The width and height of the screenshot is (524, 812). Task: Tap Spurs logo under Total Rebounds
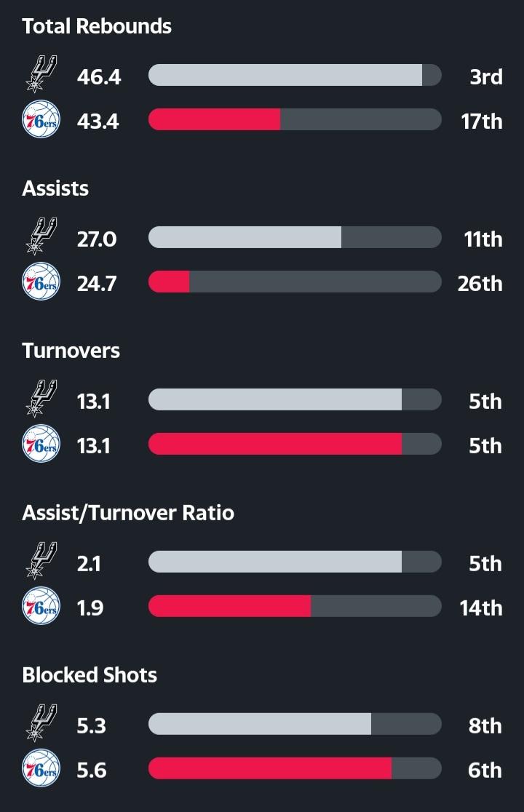coord(41,74)
